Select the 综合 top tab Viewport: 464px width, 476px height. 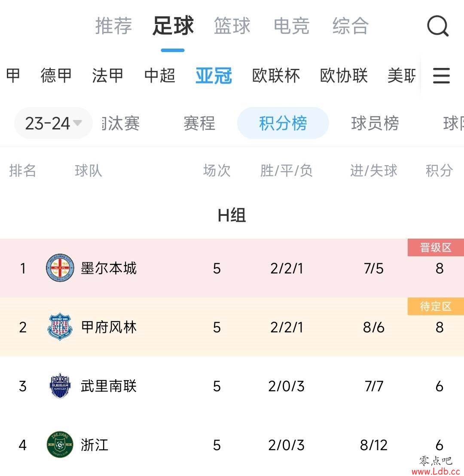pyautogui.click(x=351, y=26)
